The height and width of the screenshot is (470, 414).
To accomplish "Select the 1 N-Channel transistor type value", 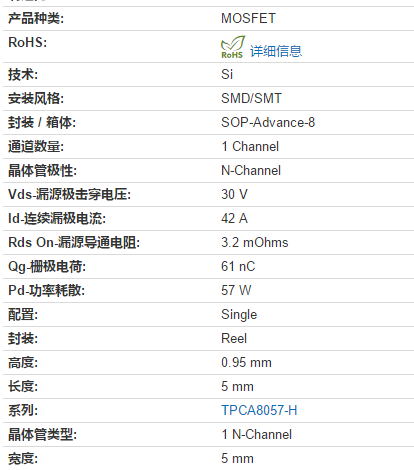I will [x=257, y=434].
